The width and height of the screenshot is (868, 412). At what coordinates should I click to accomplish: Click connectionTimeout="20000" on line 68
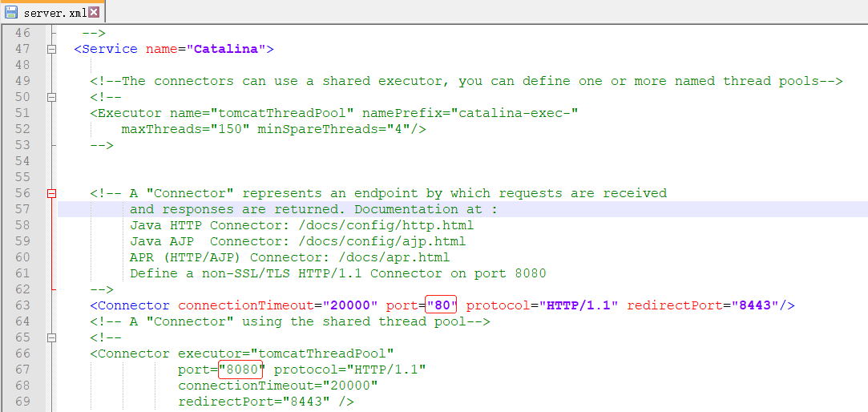[278, 386]
